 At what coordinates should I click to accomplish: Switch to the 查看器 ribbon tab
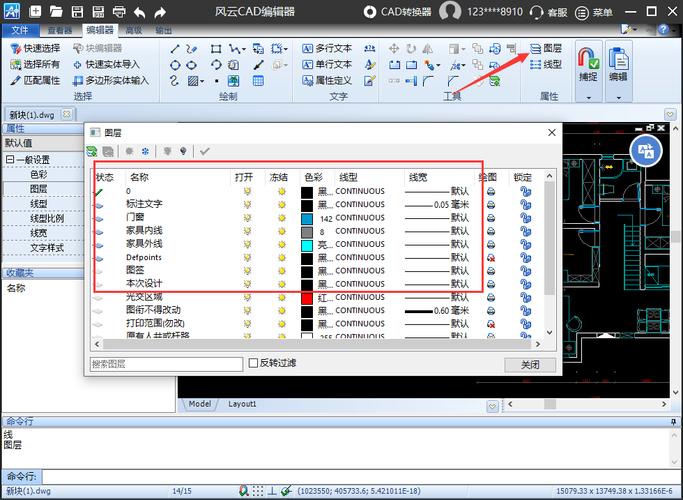click(60, 30)
